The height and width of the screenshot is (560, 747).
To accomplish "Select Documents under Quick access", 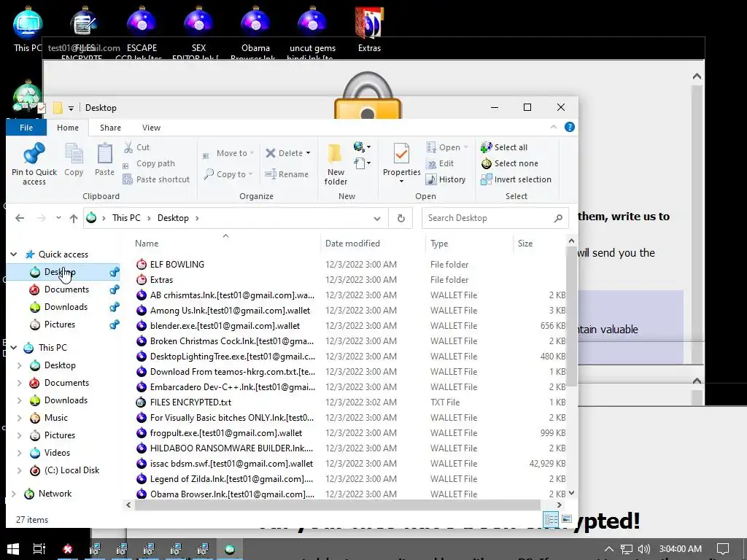I will click(x=66, y=289).
